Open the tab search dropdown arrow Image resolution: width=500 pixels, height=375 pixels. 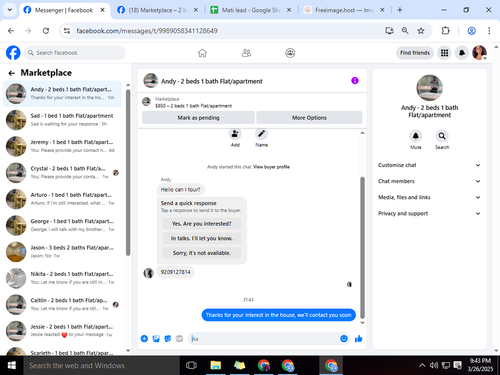[x=10, y=10]
